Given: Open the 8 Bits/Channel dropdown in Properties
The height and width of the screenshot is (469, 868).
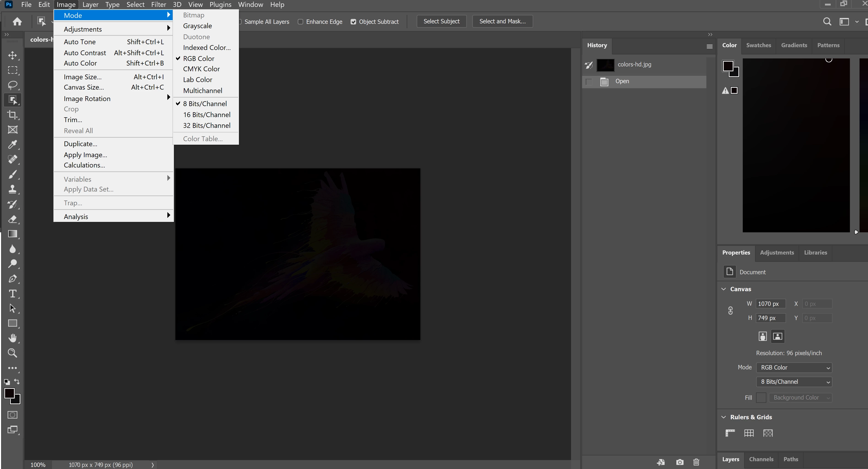Looking at the screenshot, I should [794, 382].
